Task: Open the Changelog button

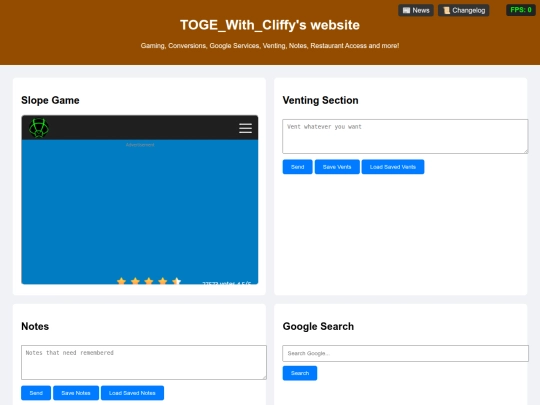Action: [x=464, y=10]
